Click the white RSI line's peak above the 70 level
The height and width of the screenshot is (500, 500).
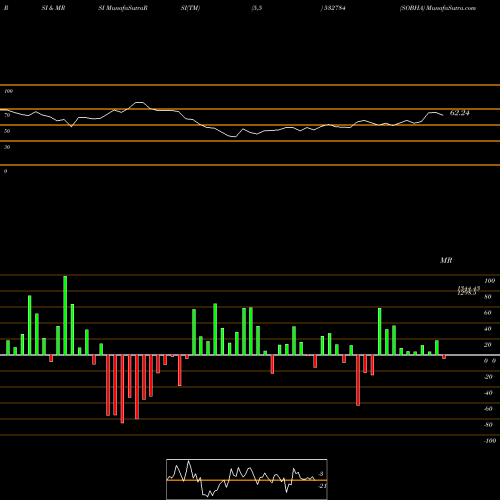(139, 103)
